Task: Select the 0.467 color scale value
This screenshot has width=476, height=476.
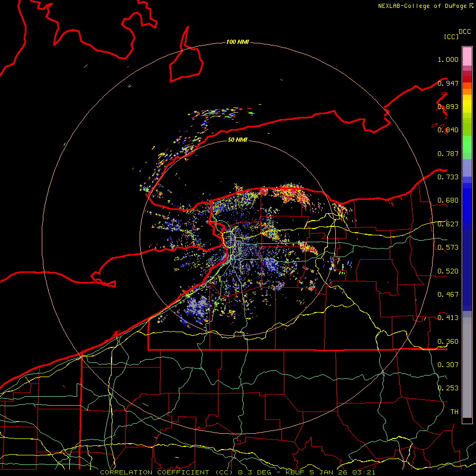Action: (x=448, y=295)
